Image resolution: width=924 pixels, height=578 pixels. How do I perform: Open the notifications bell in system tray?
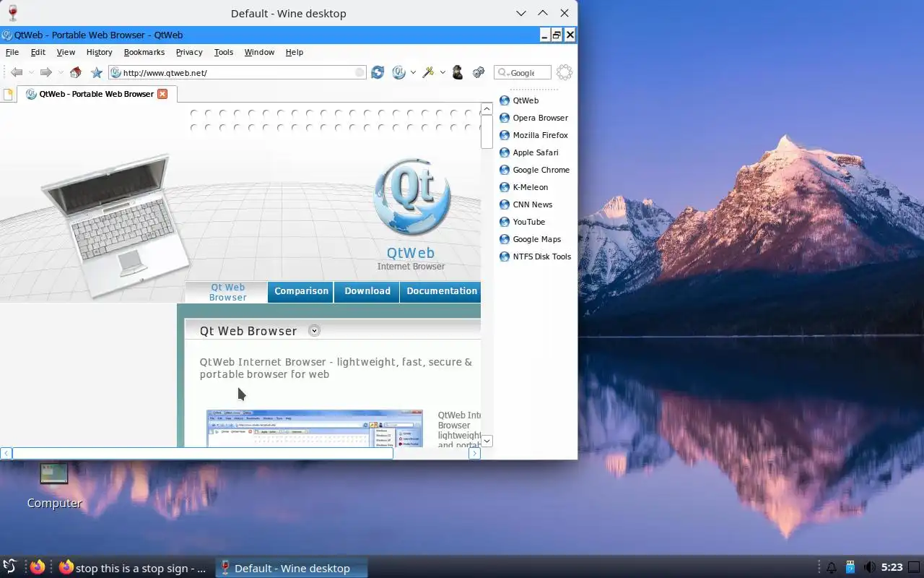[831, 568]
